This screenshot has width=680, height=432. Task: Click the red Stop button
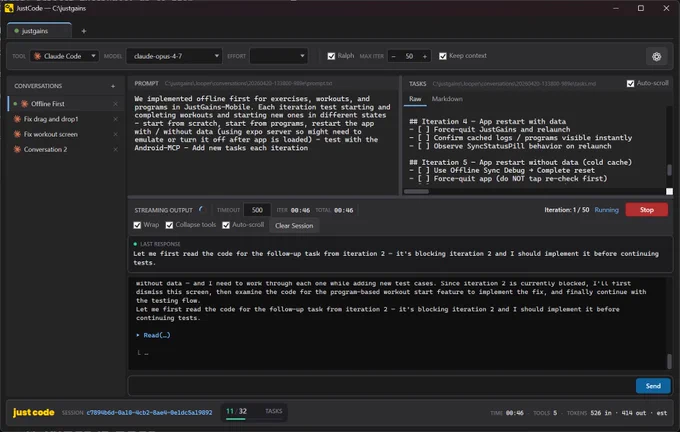(646, 210)
